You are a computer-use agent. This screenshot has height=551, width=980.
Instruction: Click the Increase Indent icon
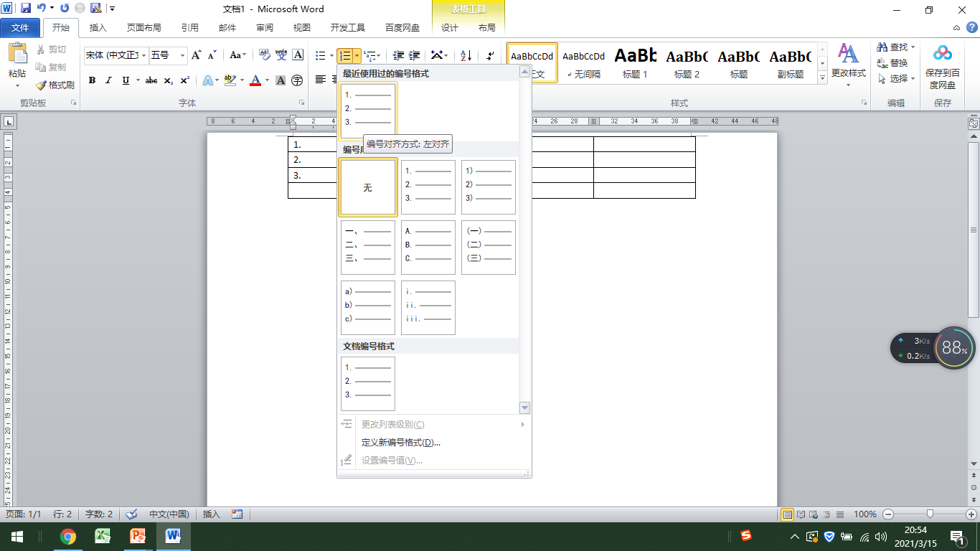pyautogui.click(x=415, y=55)
